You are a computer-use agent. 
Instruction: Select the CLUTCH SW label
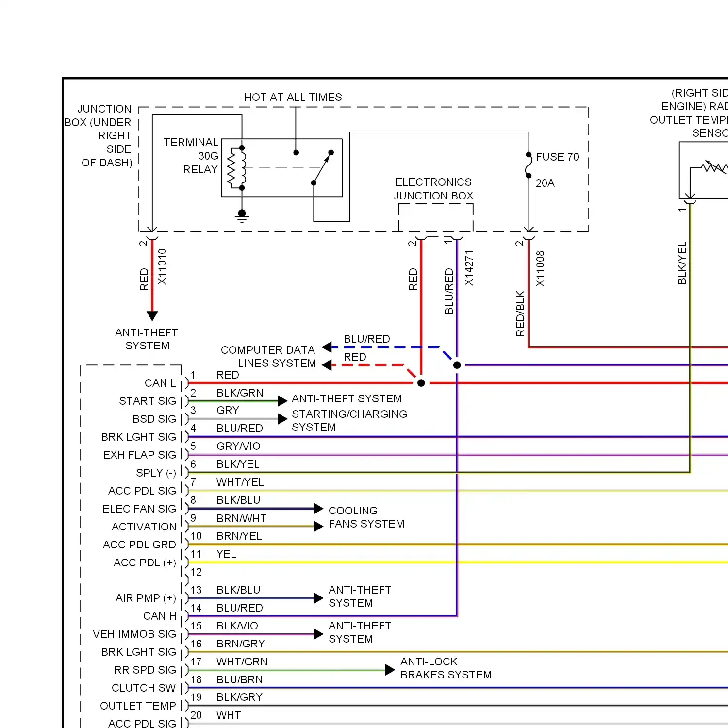pyautogui.click(x=144, y=688)
